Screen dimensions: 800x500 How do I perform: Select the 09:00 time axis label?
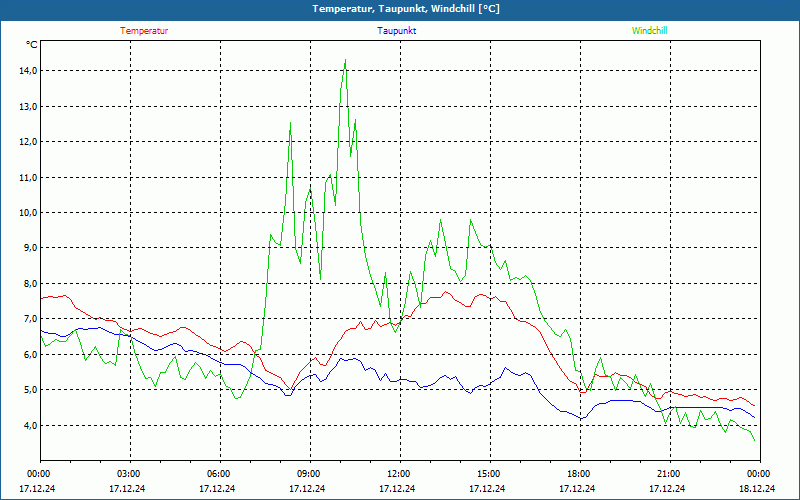click(309, 474)
